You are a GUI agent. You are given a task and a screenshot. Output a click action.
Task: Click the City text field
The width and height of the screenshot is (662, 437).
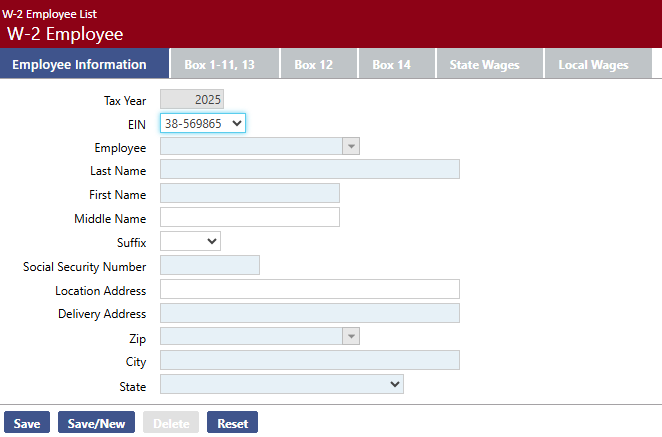309,361
